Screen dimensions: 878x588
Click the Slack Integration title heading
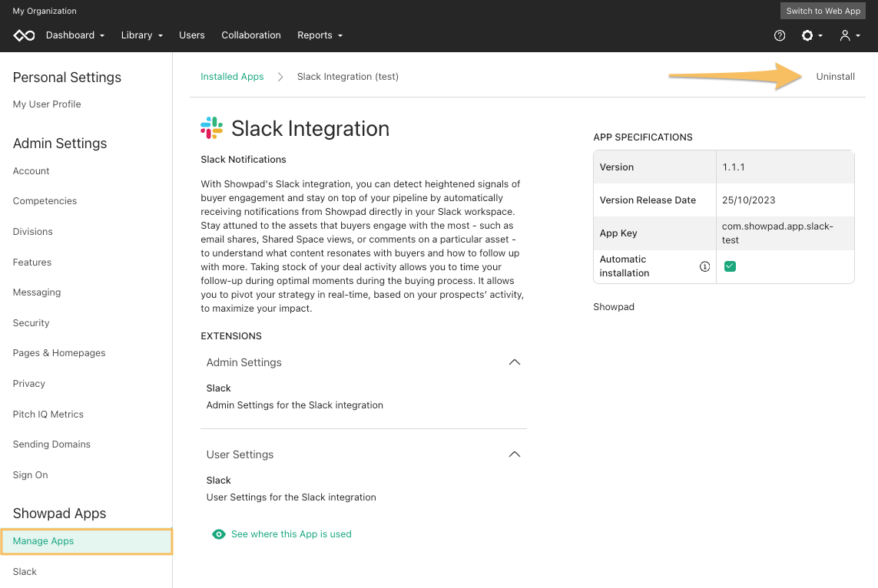(310, 129)
